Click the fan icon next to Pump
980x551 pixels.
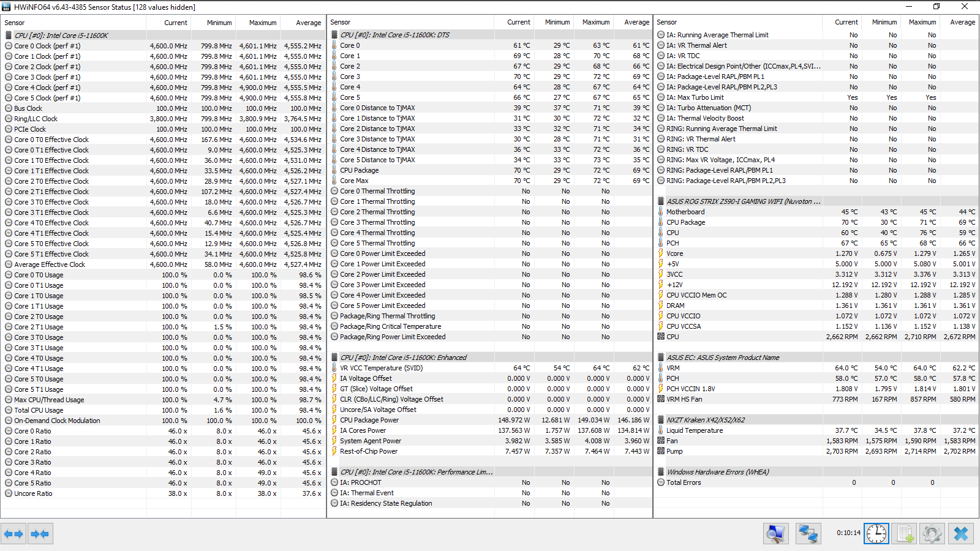[661, 451]
